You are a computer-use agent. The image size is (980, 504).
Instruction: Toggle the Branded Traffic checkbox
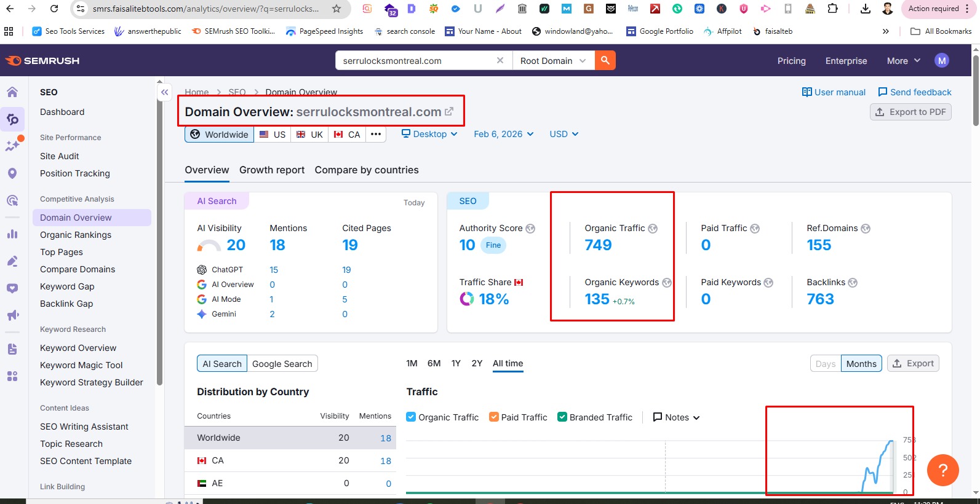[x=562, y=417]
